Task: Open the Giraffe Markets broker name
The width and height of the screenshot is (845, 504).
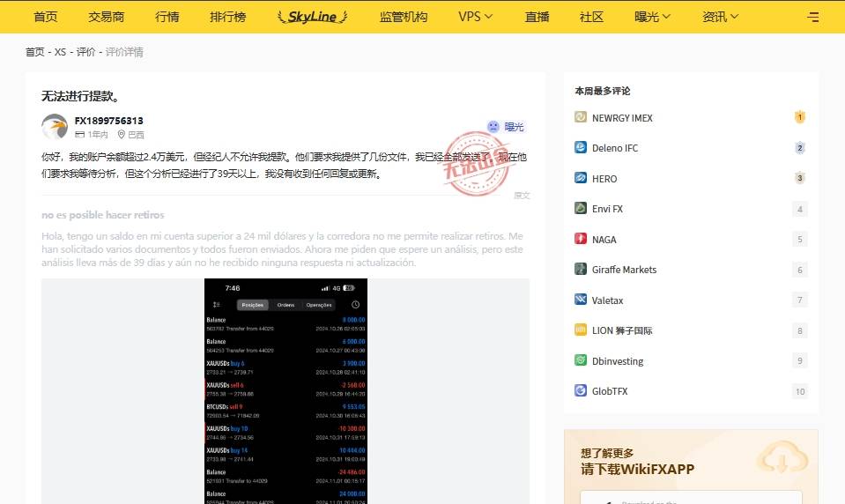Action: point(624,270)
